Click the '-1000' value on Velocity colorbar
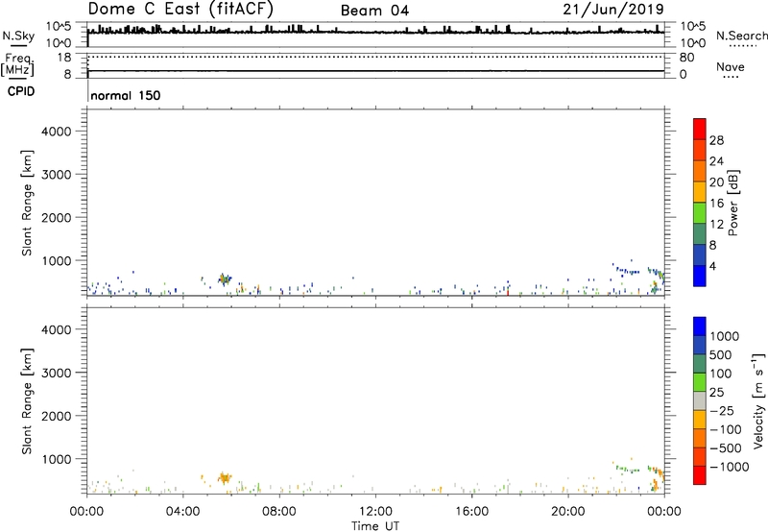Viewport: 768px width, 532px height. point(730,467)
